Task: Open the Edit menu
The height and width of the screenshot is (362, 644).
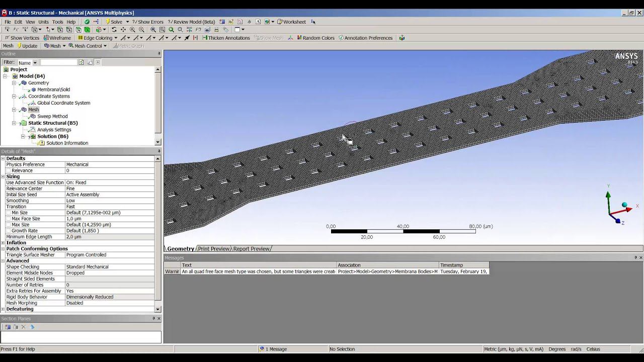Action: pyautogui.click(x=18, y=22)
